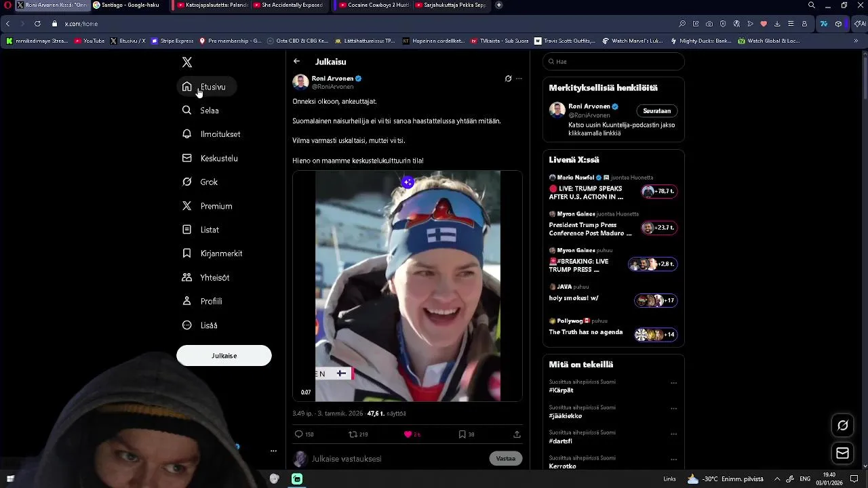868x488 pixels.
Task: Click Windows Start button
Action: [x=10, y=479]
